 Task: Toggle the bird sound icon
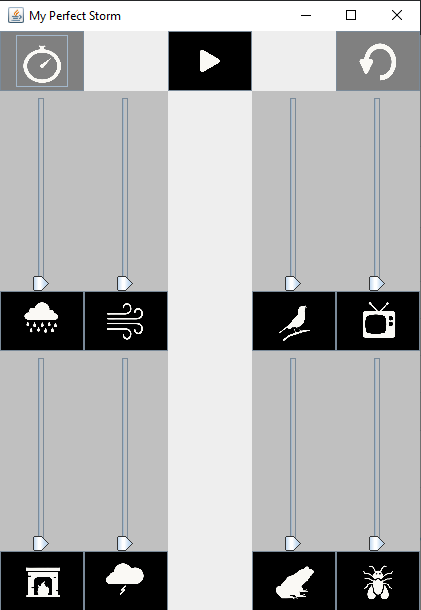click(x=294, y=321)
